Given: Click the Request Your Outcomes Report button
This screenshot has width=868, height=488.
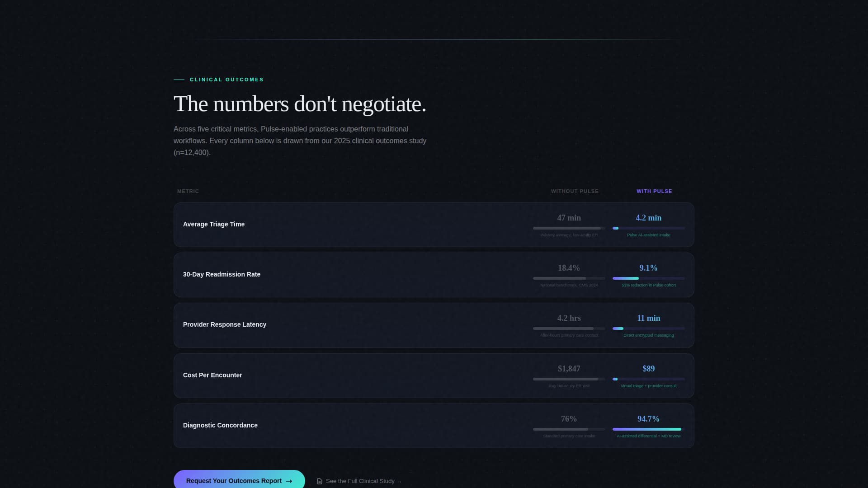Looking at the screenshot, I should point(239,481).
